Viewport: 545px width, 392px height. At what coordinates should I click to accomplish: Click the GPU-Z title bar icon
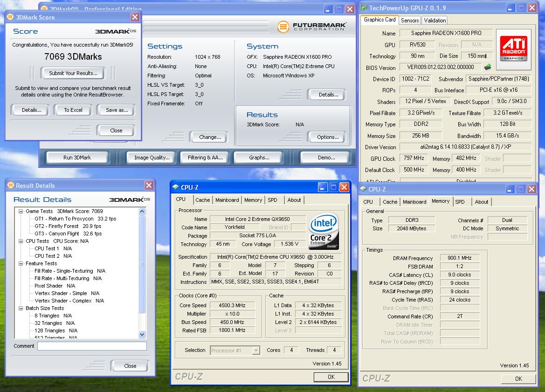pyautogui.click(x=364, y=7)
